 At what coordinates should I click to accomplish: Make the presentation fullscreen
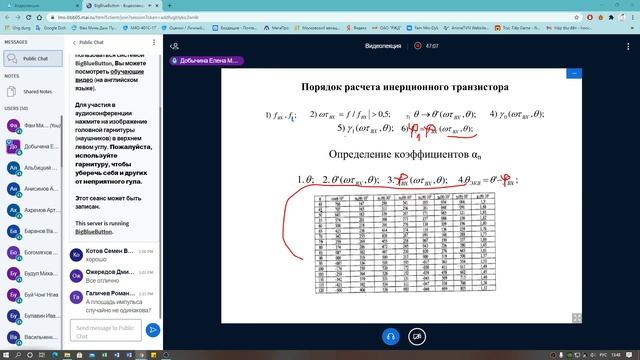point(576,318)
